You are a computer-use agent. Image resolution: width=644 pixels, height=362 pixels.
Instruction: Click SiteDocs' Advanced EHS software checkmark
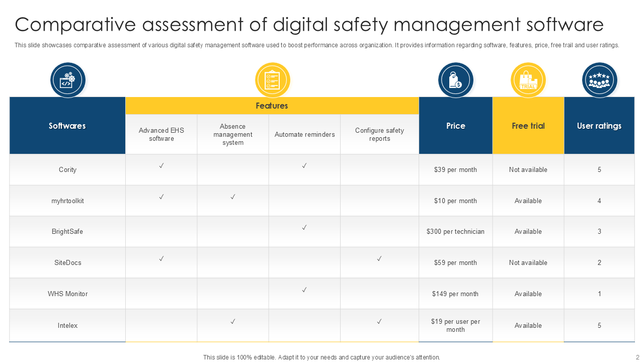162,258
